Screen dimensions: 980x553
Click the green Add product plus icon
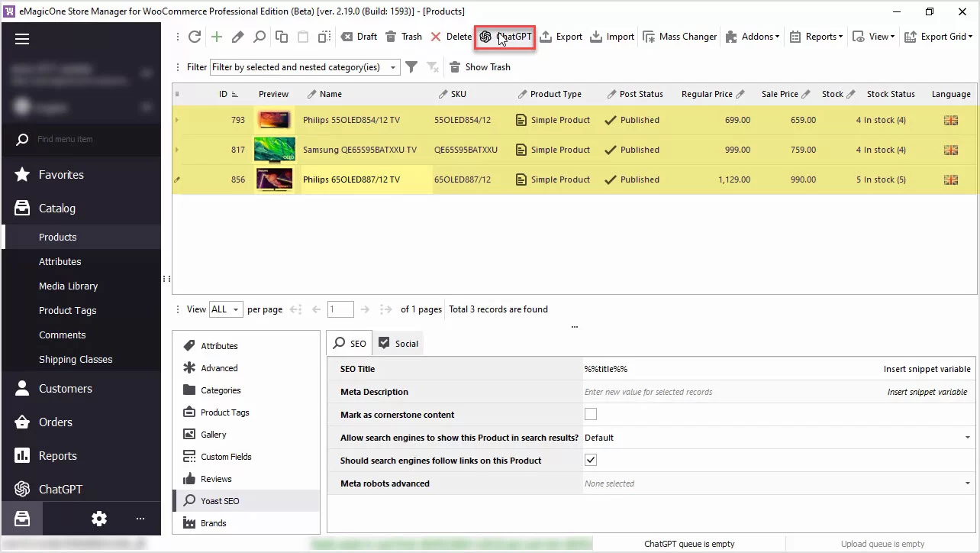click(x=217, y=37)
